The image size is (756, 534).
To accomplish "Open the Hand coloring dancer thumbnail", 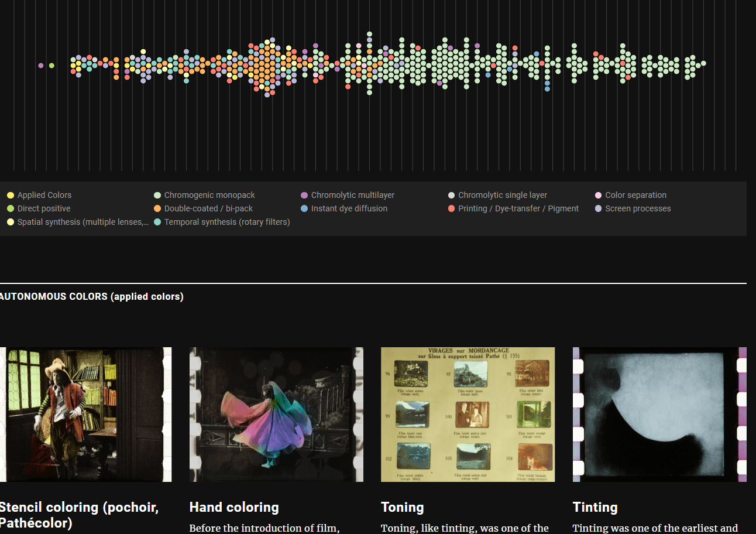I will coord(276,415).
